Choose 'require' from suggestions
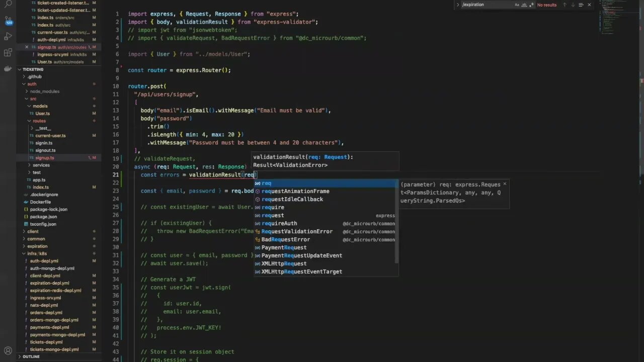 [x=325, y=207]
